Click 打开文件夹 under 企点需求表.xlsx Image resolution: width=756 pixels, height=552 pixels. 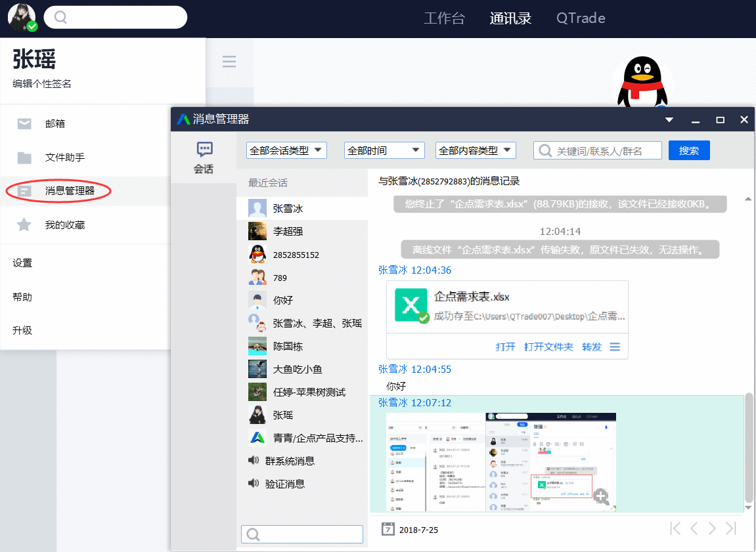pyautogui.click(x=548, y=347)
